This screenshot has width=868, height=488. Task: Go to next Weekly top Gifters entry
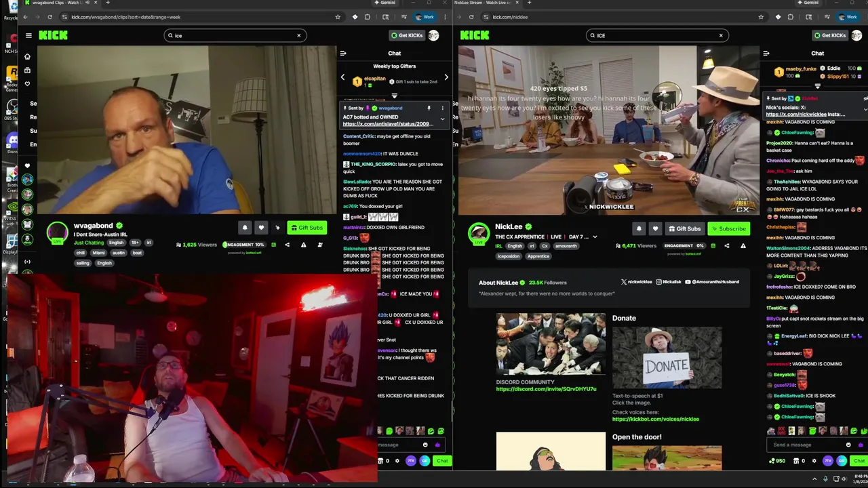click(446, 78)
